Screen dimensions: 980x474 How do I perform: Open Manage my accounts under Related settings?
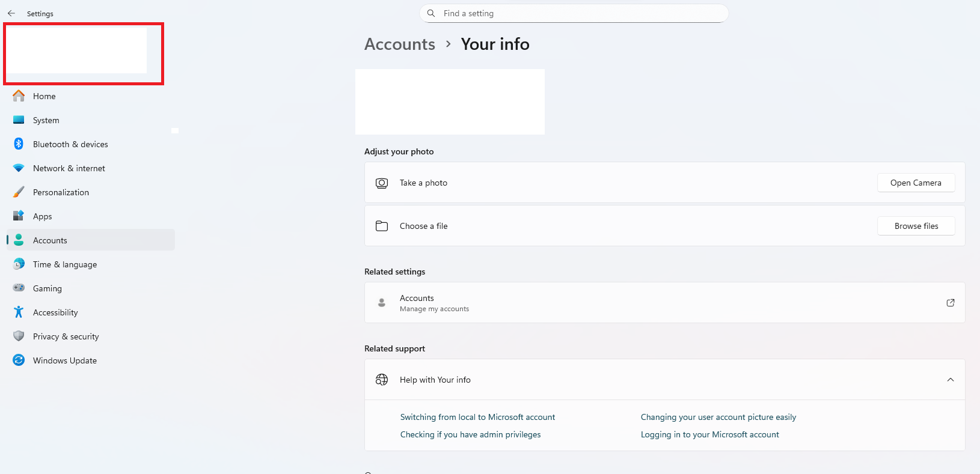tap(664, 303)
